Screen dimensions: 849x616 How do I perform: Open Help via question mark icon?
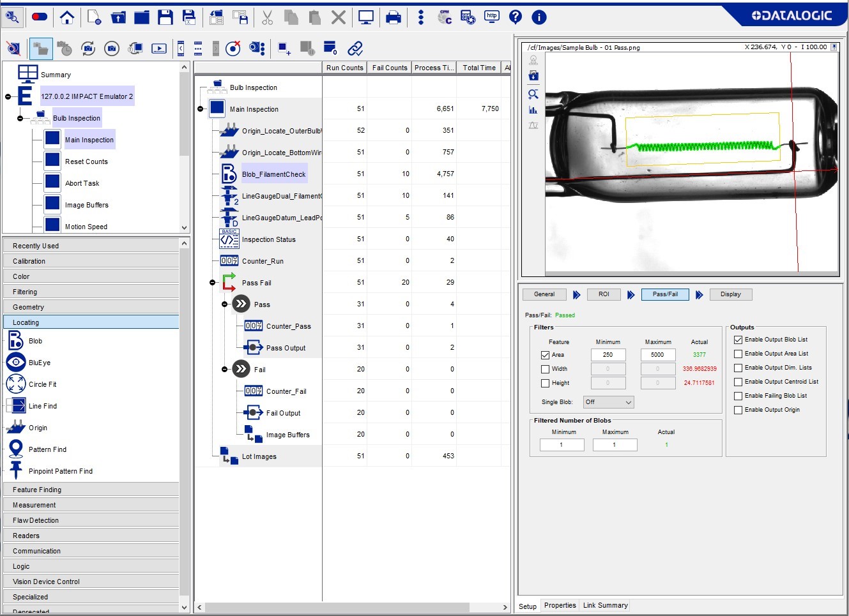(x=516, y=17)
